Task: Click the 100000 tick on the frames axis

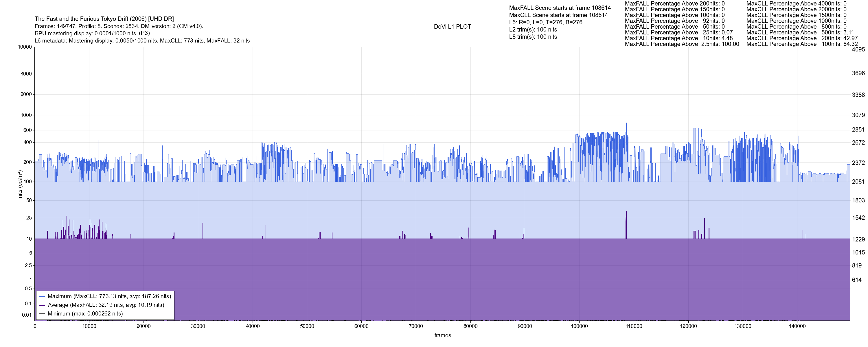Action: (x=579, y=326)
